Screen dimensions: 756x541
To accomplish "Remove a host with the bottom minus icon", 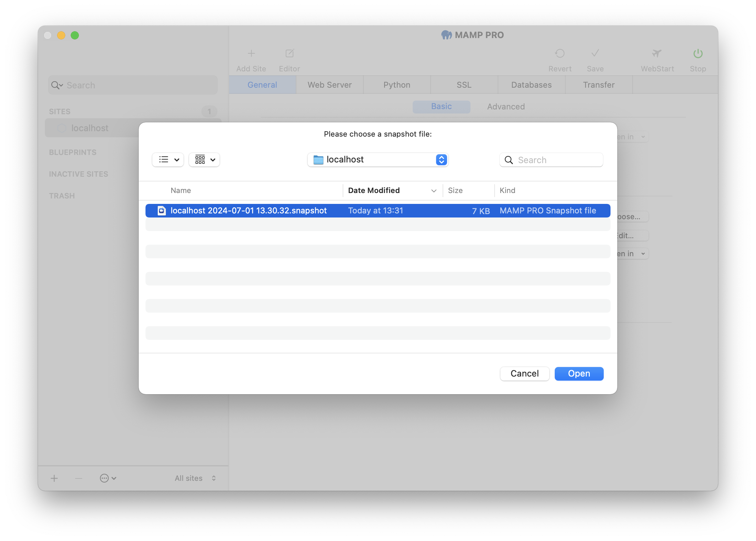I will point(79,478).
